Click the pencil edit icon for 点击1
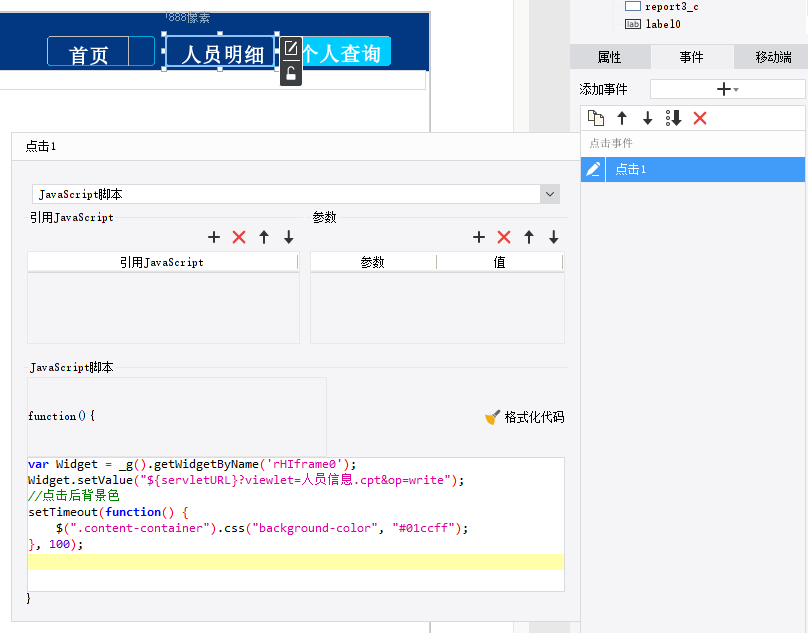 pos(593,169)
